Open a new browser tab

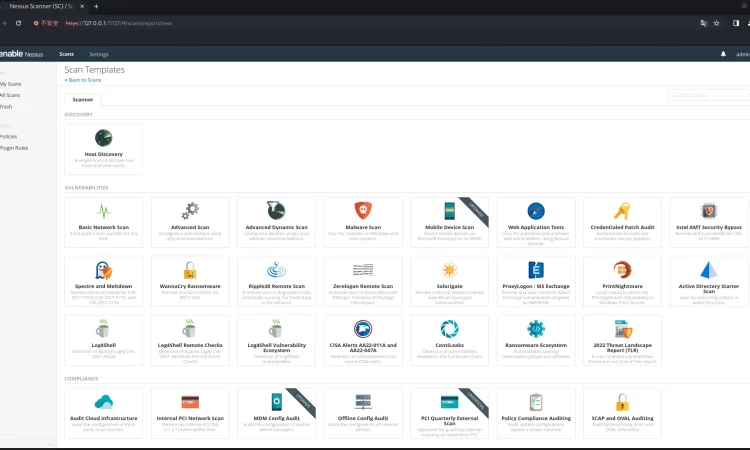click(x=96, y=6)
